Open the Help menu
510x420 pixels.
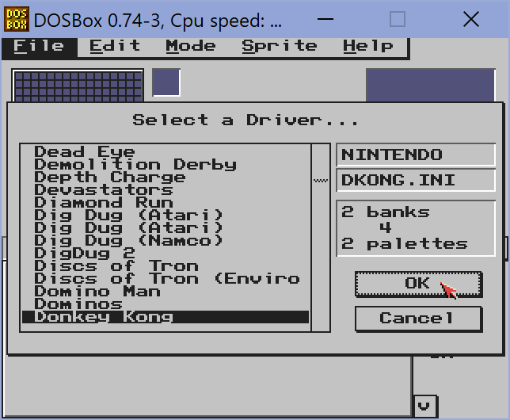coord(368,47)
